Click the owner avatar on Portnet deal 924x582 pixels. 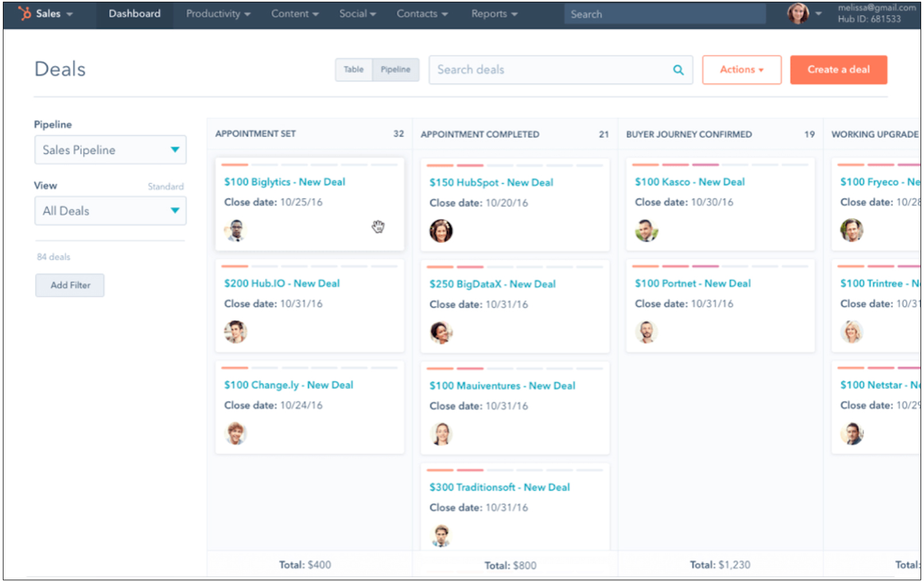tap(646, 332)
